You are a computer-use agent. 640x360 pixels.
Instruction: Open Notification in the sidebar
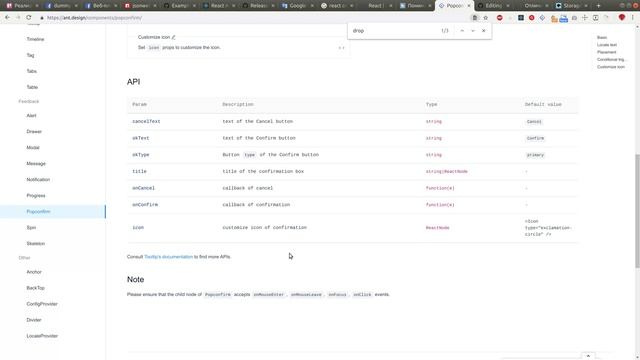coord(38,180)
